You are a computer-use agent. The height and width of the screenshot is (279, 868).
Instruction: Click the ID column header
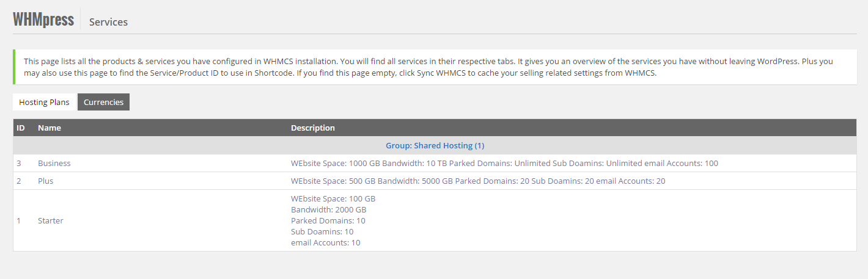(x=21, y=128)
